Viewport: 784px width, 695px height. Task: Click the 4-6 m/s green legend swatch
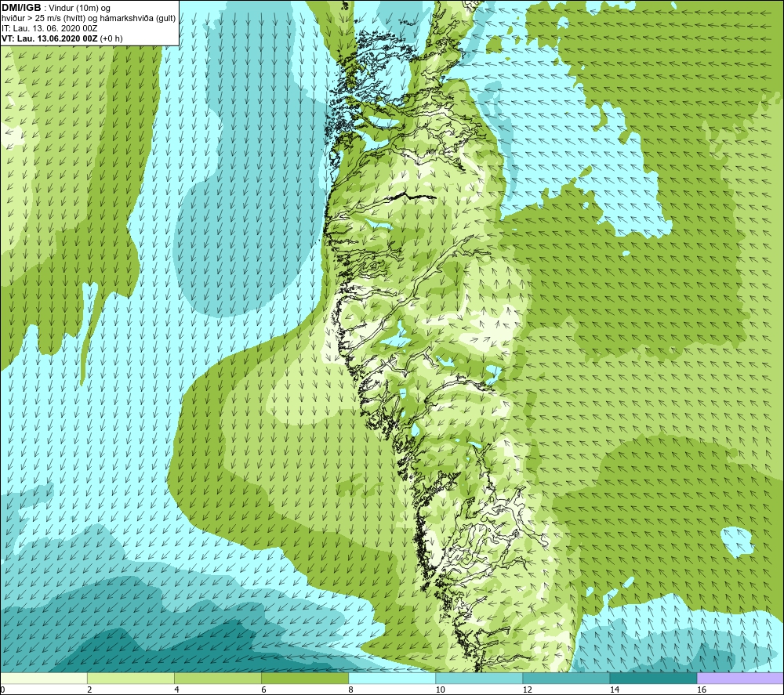217,678
